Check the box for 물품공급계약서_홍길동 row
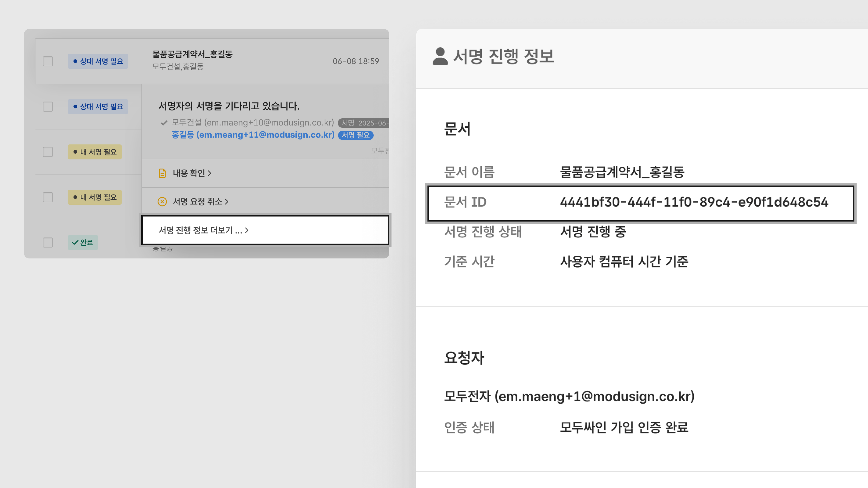The height and width of the screenshot is (488, 868). coord(48,61)
